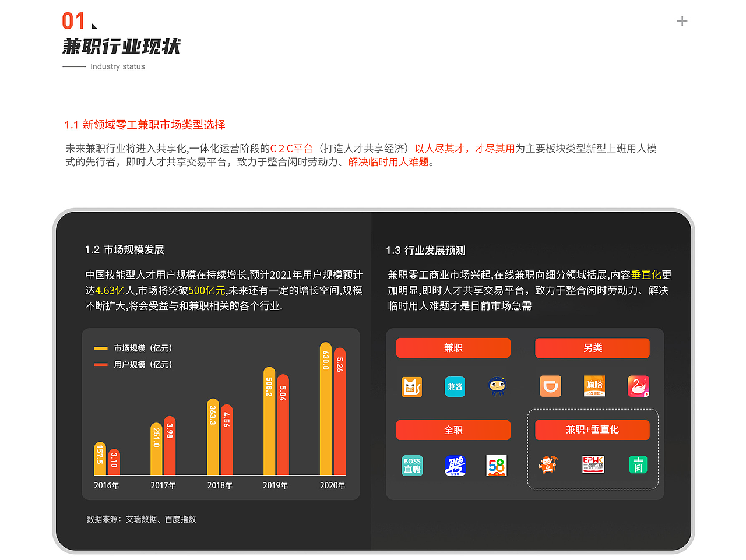
Task: Open the orange monkey mascot app icon
Action: (x=548, y=464)
